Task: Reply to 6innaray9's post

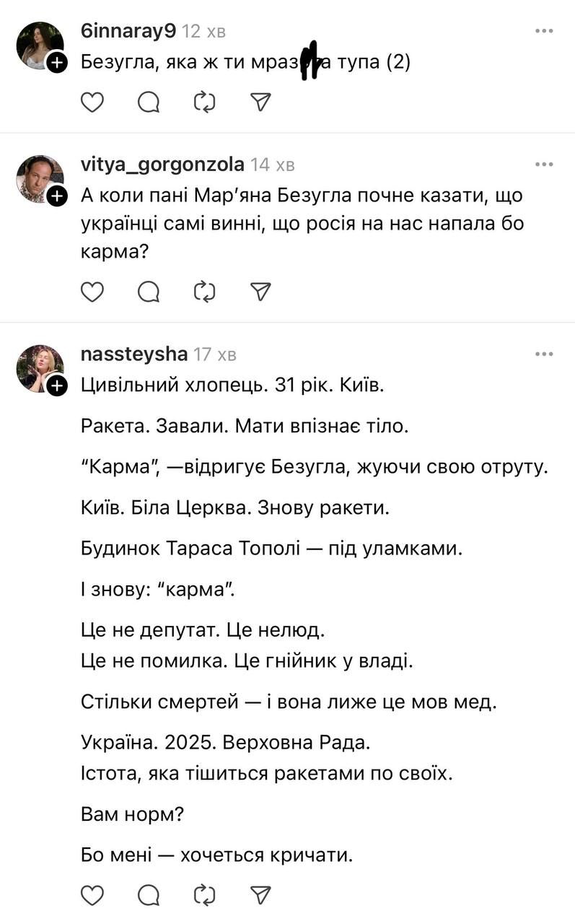Action: pos(149,103)
